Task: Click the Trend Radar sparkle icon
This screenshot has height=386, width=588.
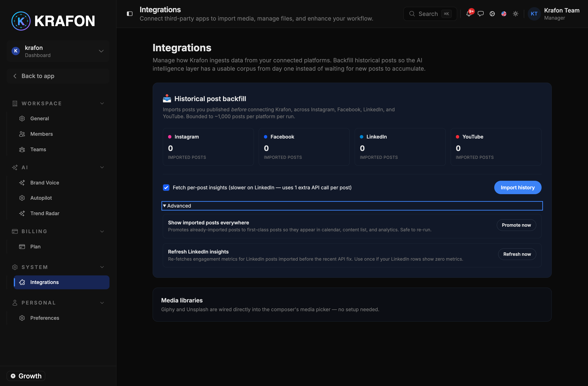Action: click(22, 213)
